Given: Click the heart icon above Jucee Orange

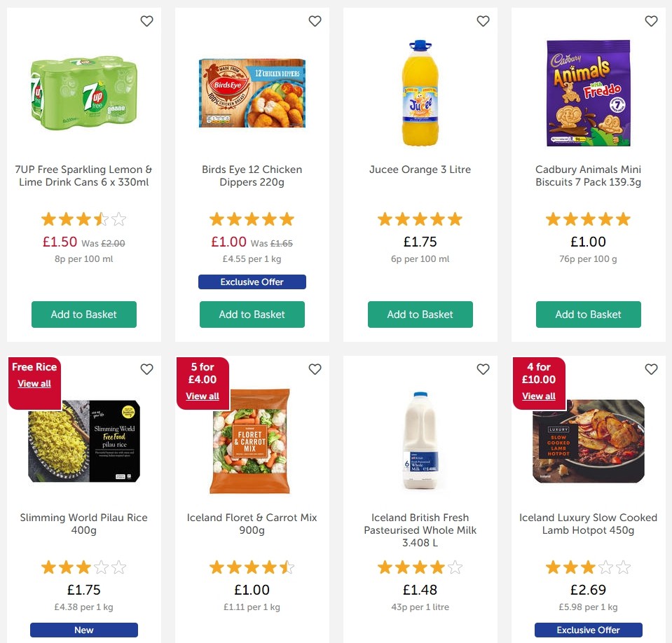Looking at the screenshot, I should click(483, 21).
